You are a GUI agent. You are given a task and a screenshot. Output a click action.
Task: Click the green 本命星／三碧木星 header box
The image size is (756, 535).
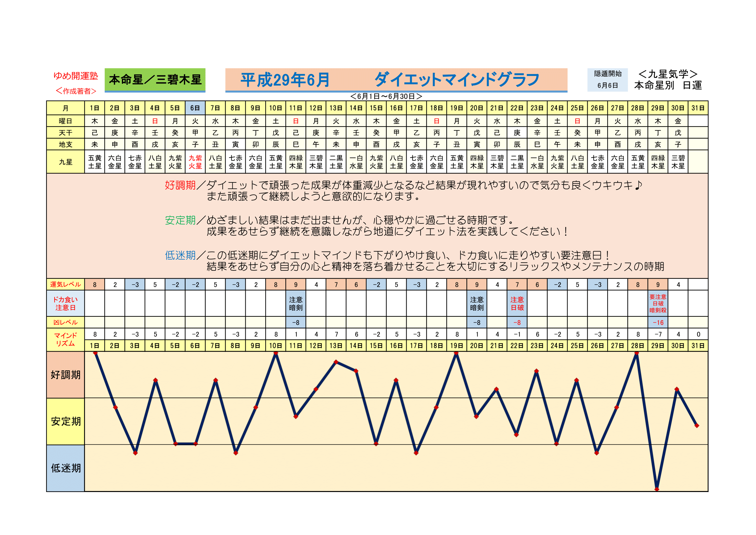[x=155, y=80]
